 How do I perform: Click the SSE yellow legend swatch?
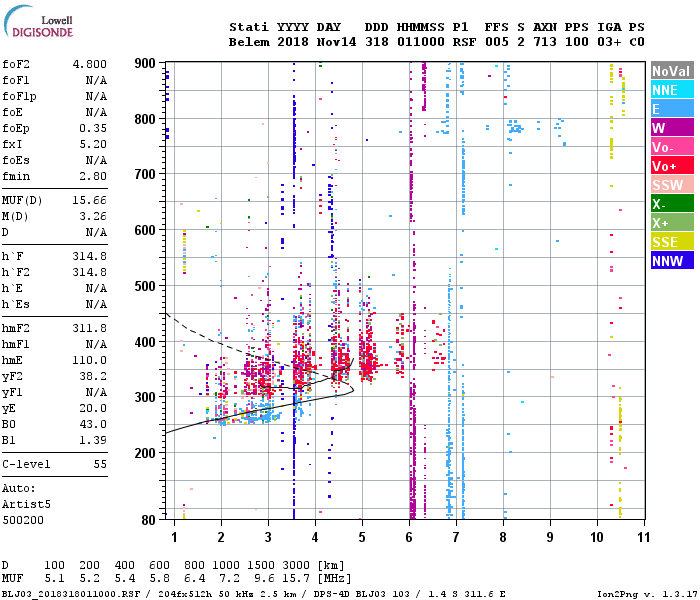click(672, 242)
